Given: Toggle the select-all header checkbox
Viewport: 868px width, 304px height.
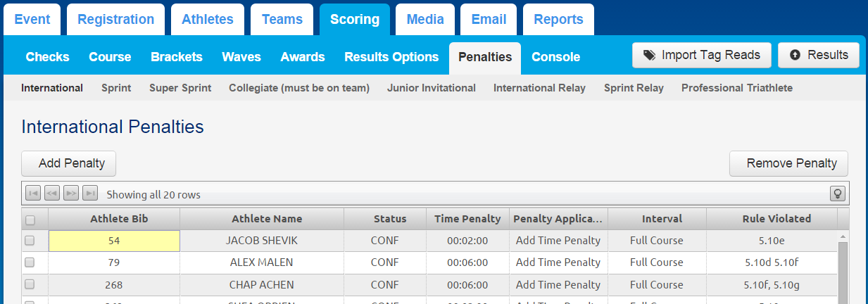Looking at the screenshot, I should click(x=30, y=220).
